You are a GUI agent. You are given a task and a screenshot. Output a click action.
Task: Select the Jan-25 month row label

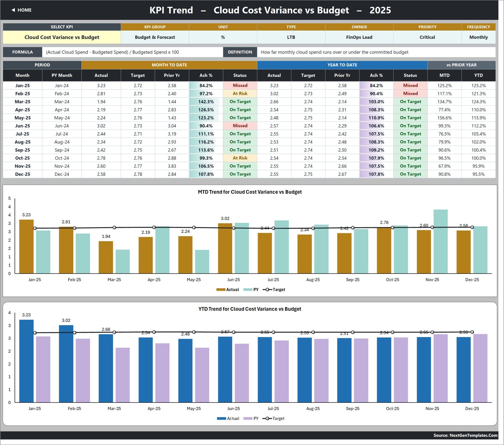pyautogui.click(x=23, y=86)
